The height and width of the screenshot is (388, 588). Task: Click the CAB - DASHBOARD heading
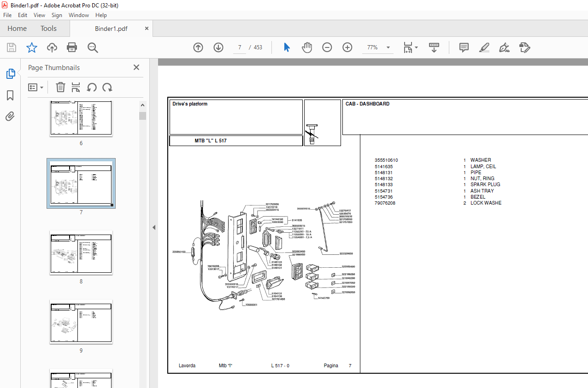tap(367, 104)
